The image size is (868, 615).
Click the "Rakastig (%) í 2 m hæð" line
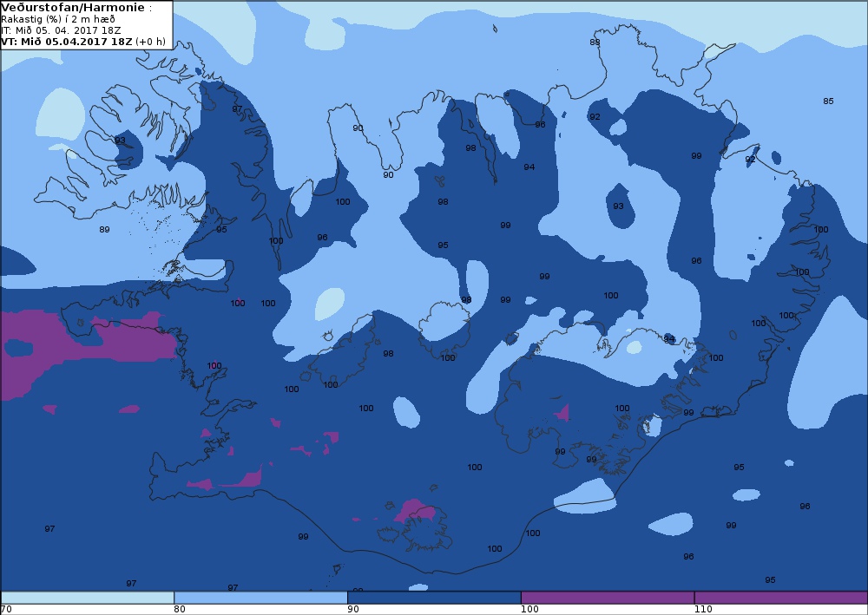click(x=58, y=19)
